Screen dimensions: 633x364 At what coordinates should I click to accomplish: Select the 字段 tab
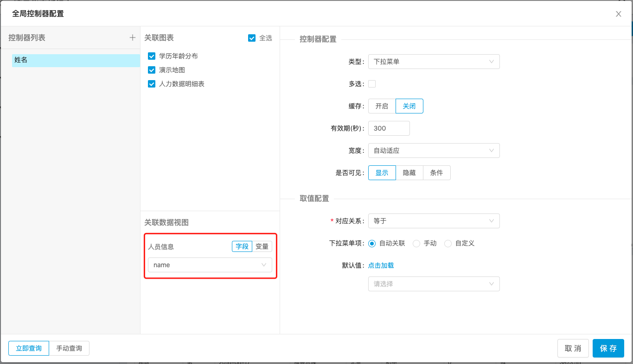click(242, 246)
